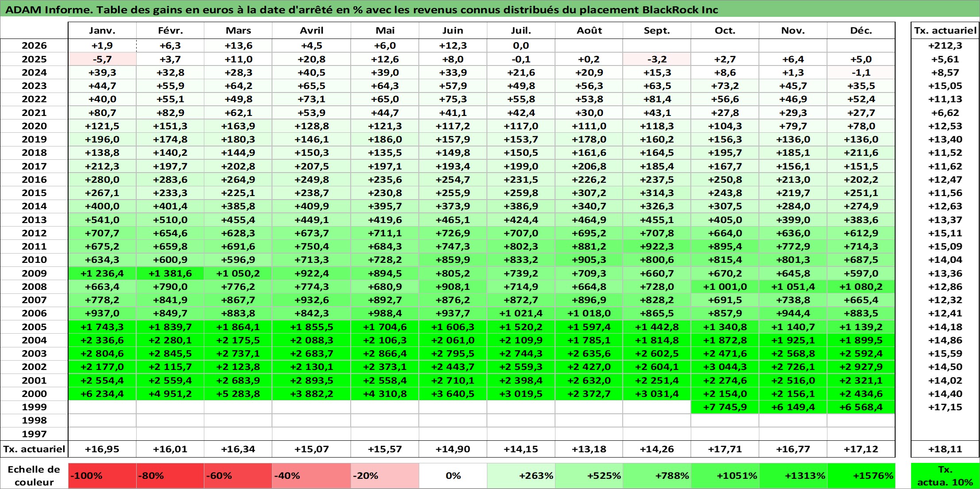Click the +1576% green color scale swatch
The height and width of the screenshot is (489, 980).
(861, 476)
